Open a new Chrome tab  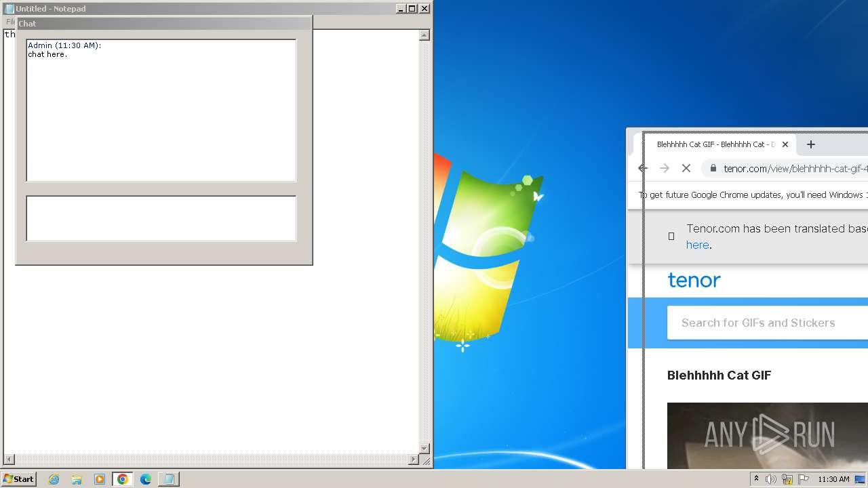(x=811, y=144)
